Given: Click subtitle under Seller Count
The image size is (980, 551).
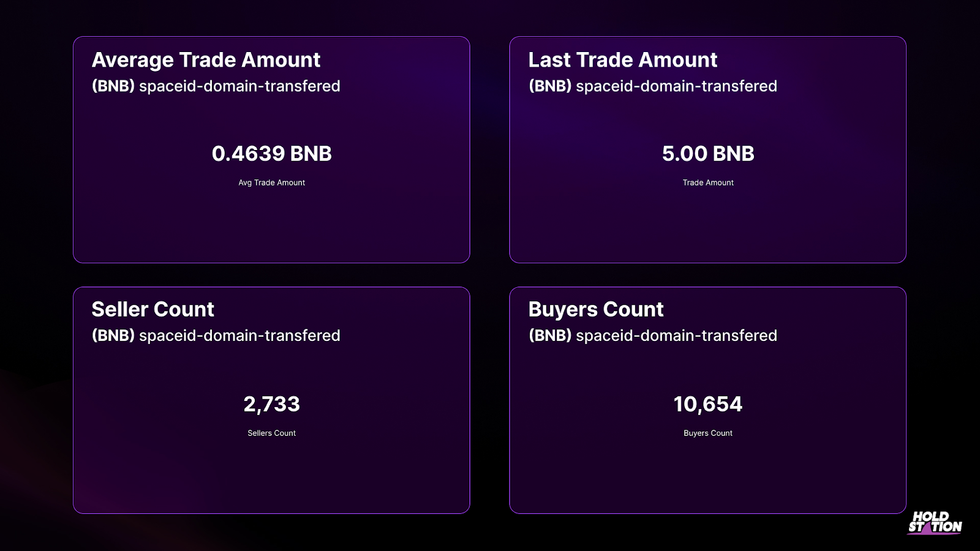Looking at the screenshot, I should [216, 335].
